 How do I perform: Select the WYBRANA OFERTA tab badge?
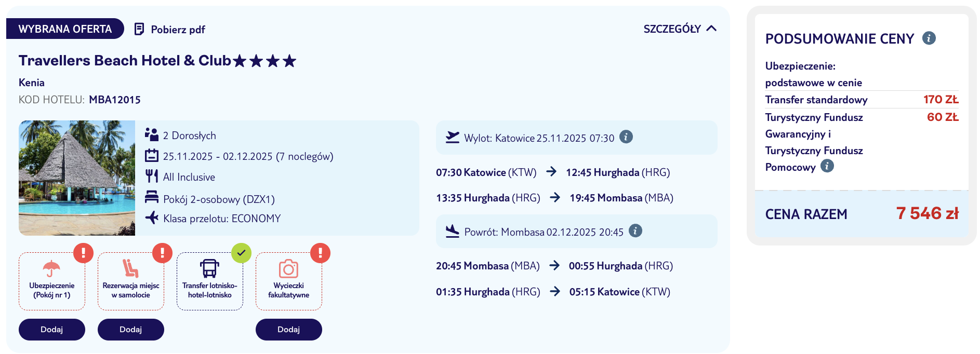[64, 29]
